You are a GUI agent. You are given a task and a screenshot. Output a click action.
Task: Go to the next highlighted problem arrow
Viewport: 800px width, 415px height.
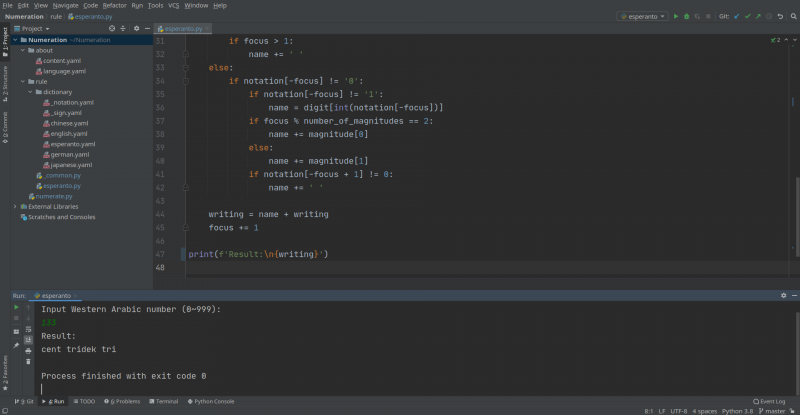794,40
